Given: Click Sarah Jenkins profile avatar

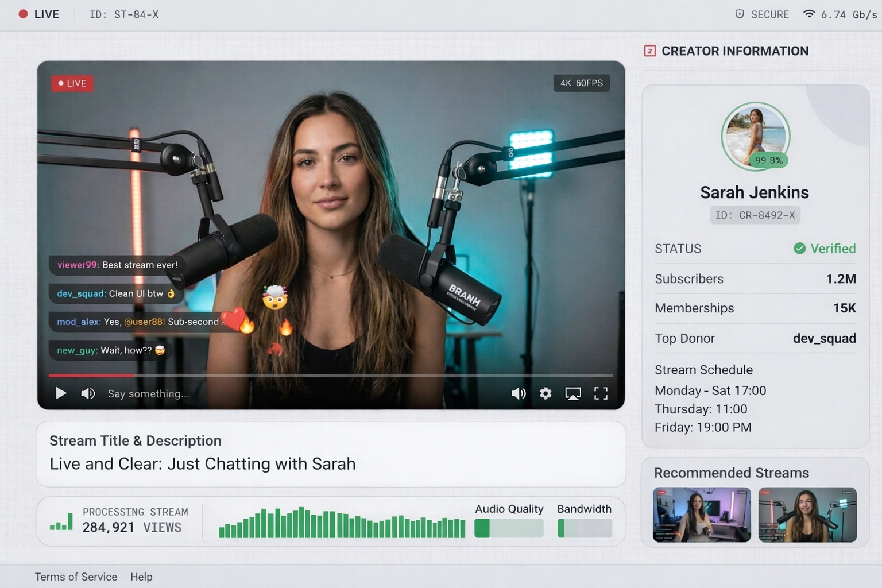Looking at the screenshot, I should tap(755, 136).
